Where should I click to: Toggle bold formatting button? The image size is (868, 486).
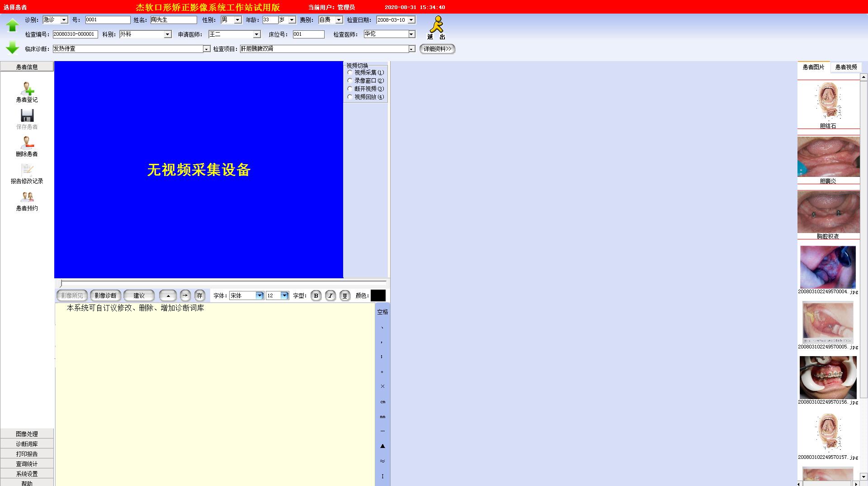point(316,295)
